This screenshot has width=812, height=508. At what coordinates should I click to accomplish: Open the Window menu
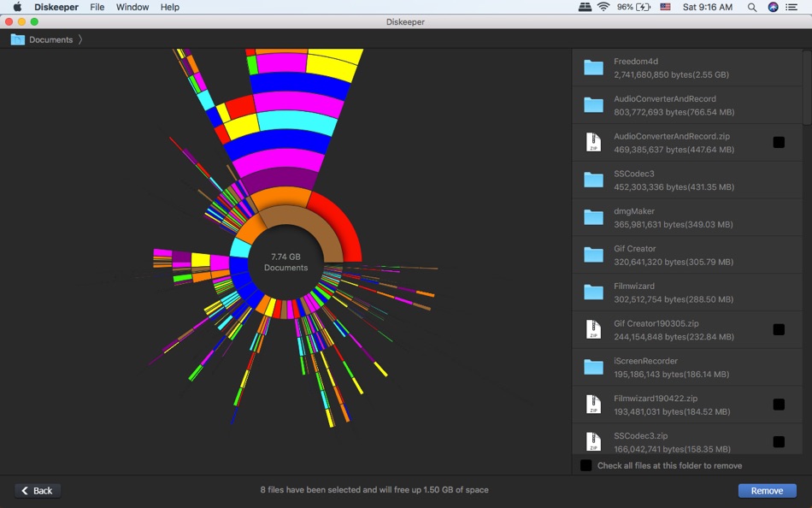click(x=132, y=7)
